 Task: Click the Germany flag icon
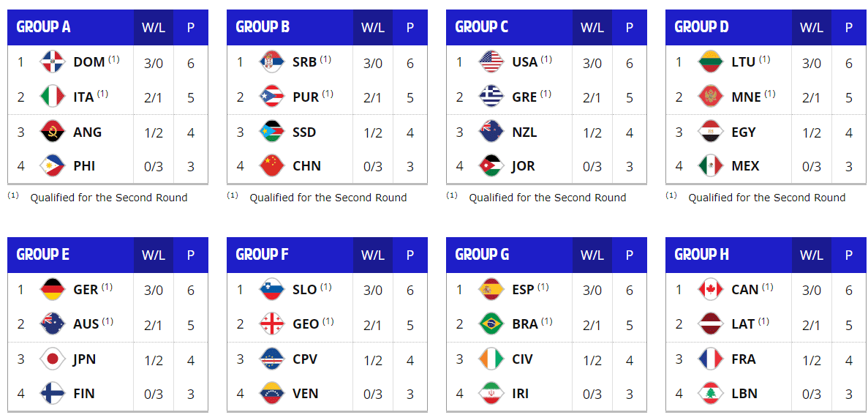coord(53,289)
